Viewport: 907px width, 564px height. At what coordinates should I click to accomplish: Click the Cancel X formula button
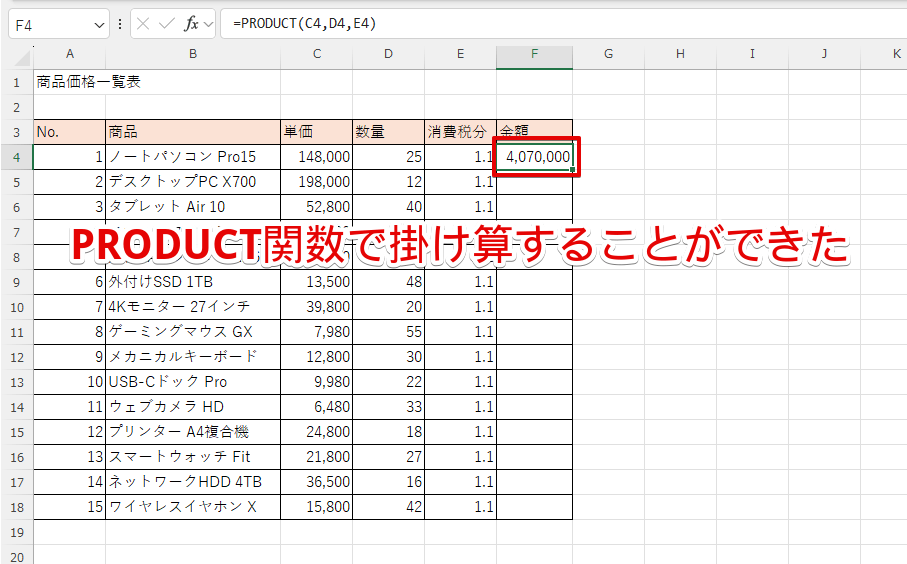[143, 24]
